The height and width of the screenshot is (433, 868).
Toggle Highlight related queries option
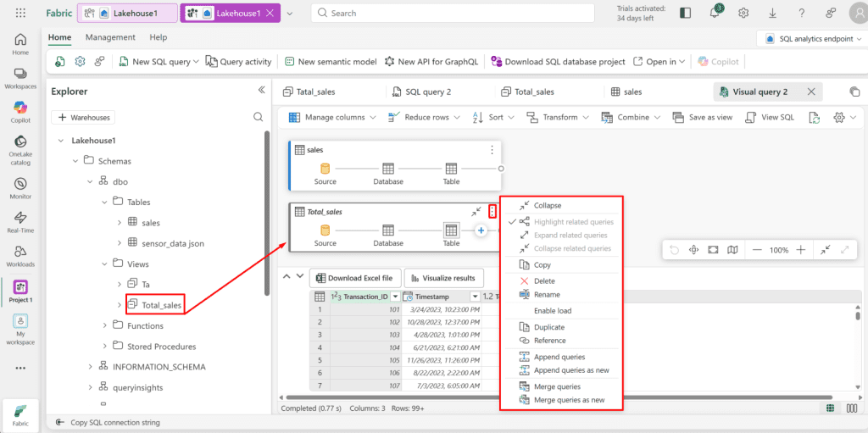pos(573,222)
